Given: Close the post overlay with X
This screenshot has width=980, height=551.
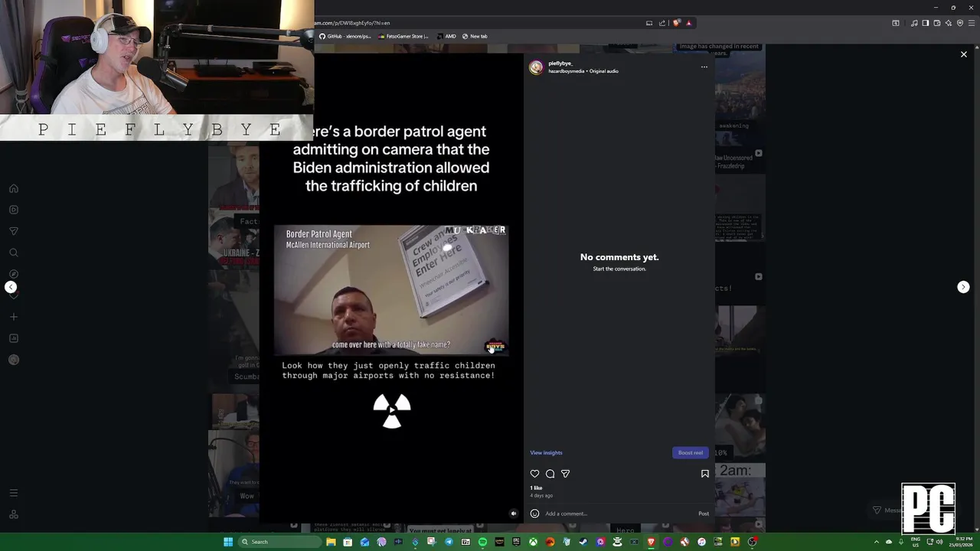Looking at the screenshot, I should [964, 54].
